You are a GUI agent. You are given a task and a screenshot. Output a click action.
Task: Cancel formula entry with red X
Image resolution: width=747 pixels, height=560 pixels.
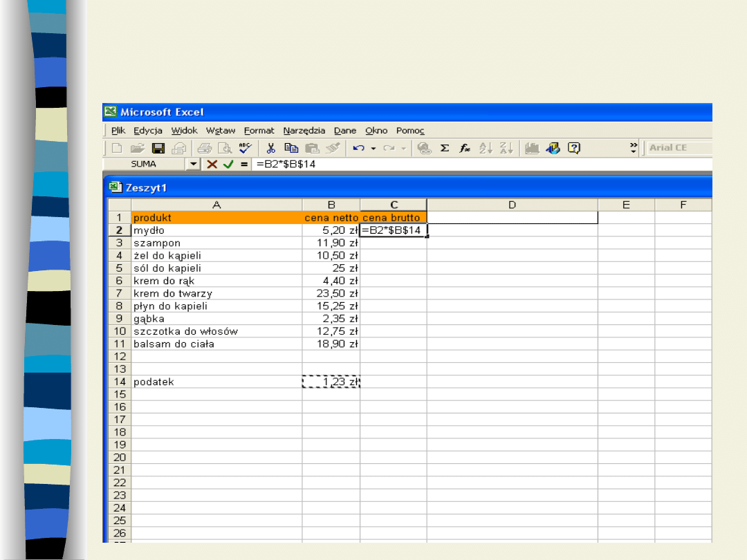212,165
